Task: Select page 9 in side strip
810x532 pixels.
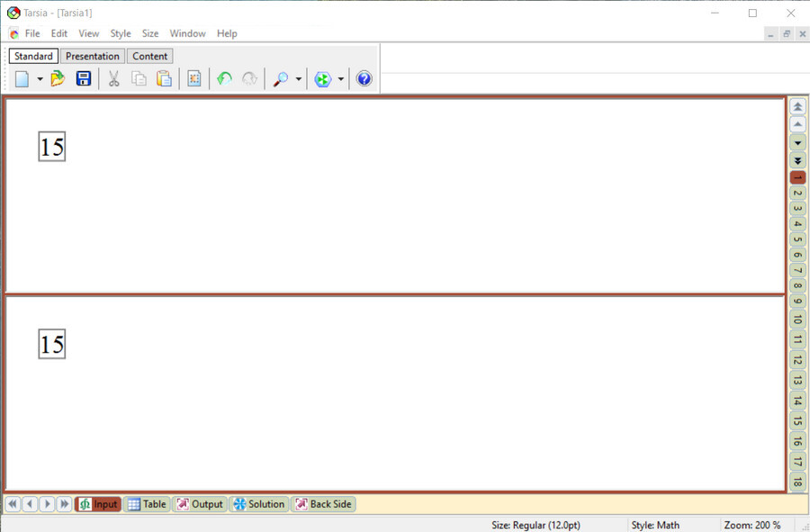Action: pyautogui.click(x=797, y=302)
